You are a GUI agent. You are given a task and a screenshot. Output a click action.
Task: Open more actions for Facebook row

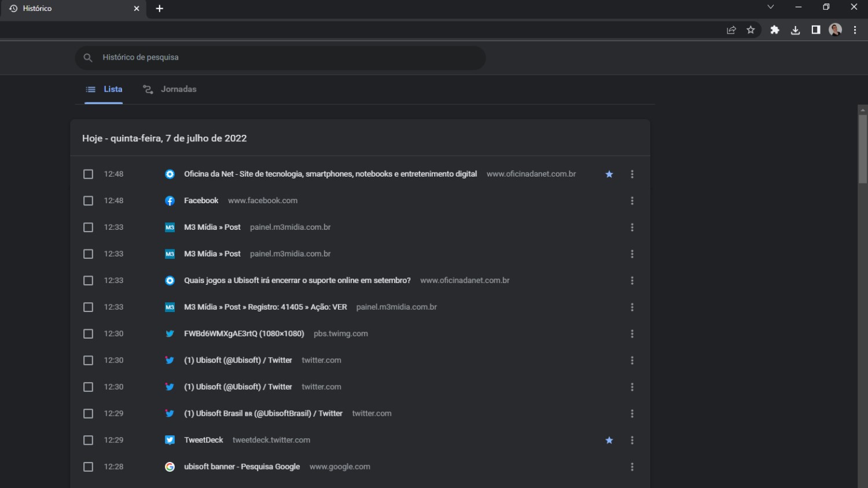coord(632,201)
